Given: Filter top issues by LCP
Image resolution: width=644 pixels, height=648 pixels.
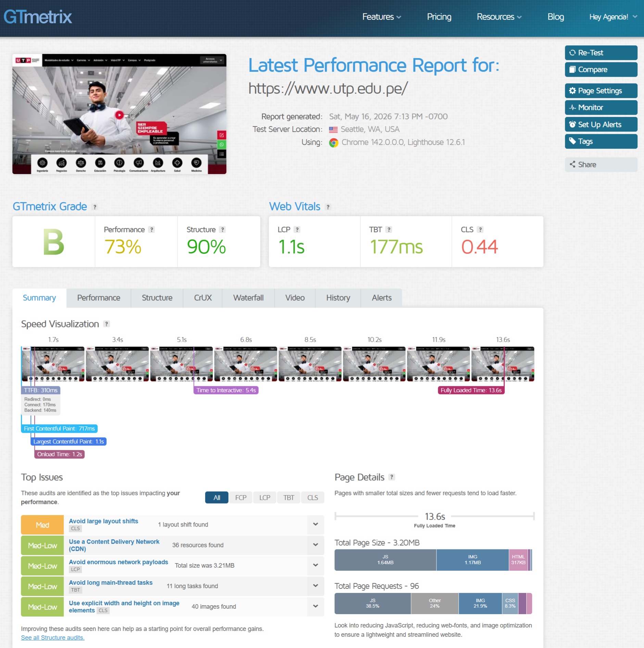Looking at the screenshot, I should click(x=265, y=497).
